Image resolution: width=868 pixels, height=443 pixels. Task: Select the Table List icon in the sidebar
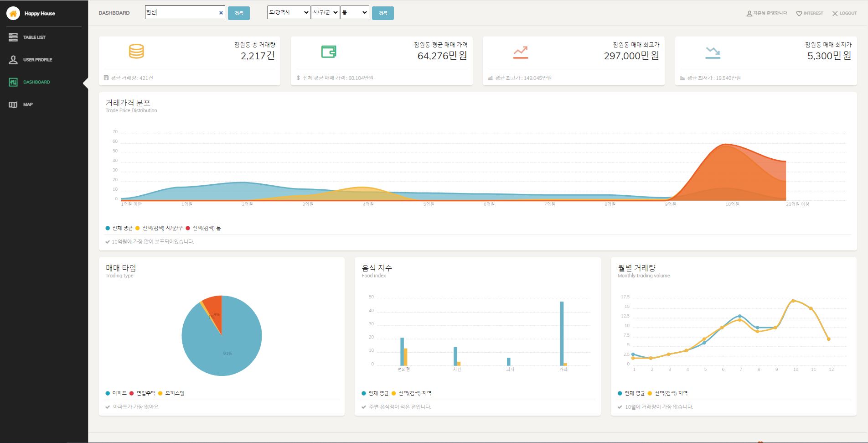tap(12, 36)
